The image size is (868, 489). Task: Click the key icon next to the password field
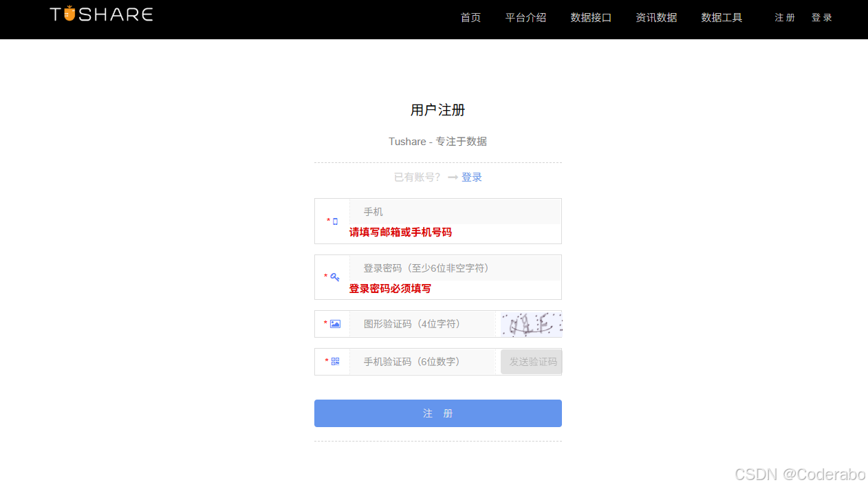[335, 276]
